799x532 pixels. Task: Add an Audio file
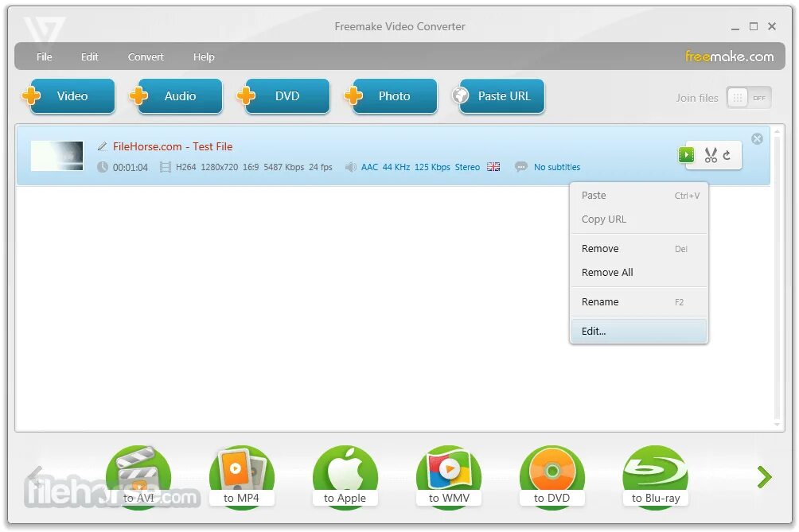click(x=177, y=95)
